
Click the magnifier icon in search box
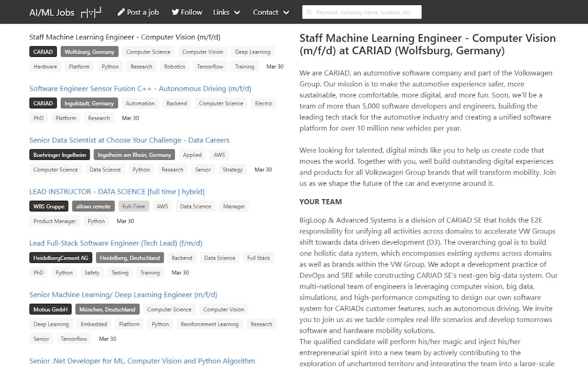309,12
